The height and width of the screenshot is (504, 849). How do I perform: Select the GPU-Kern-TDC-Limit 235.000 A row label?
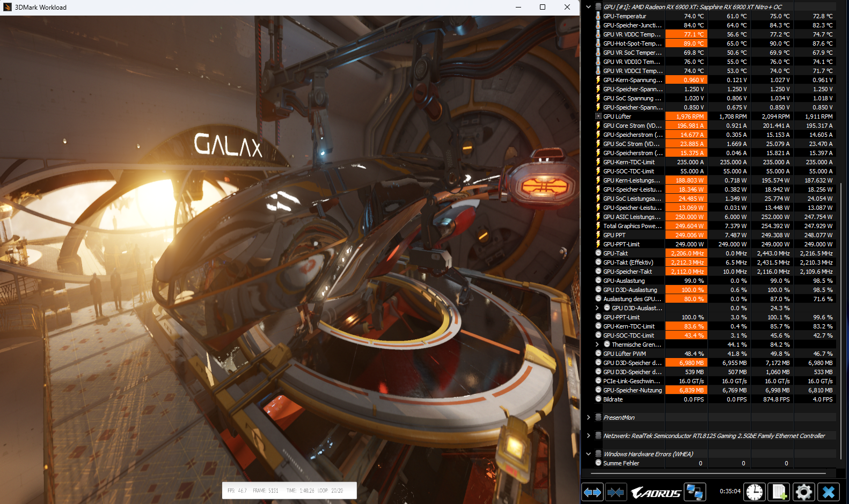point(629,162)
